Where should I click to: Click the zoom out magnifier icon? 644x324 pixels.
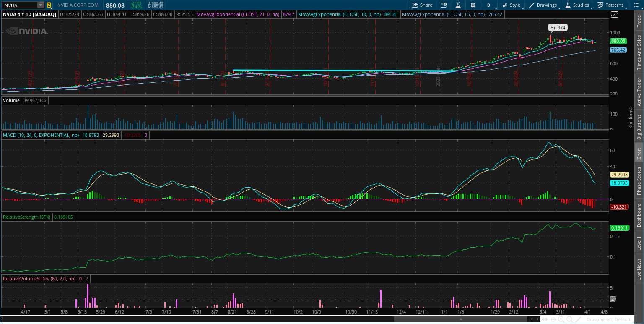569,319
